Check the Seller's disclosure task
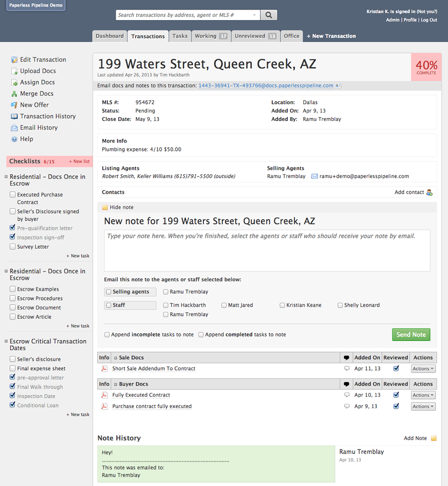448x486 pixels. point(12,359)
